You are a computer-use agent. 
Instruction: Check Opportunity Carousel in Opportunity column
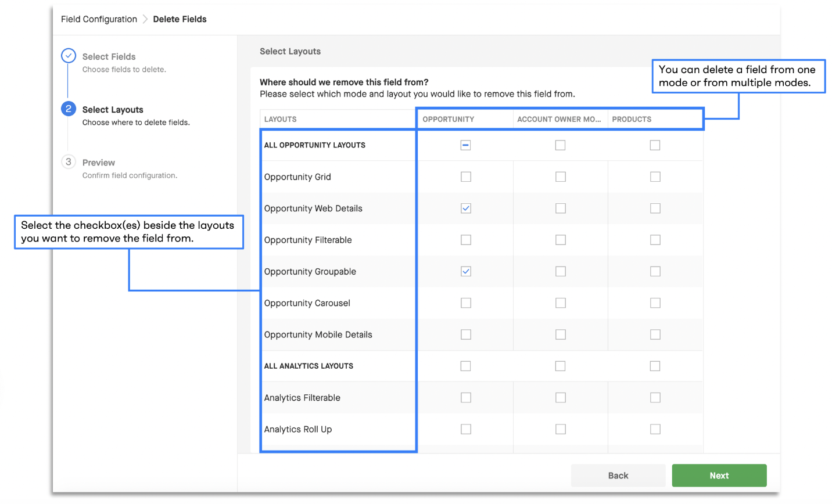click(x=466, y=303)
